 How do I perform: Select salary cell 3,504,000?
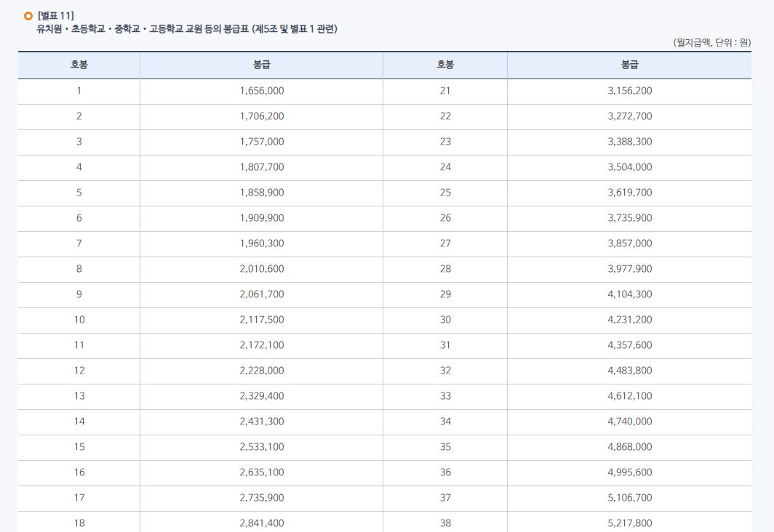click(x=629, y=167)
